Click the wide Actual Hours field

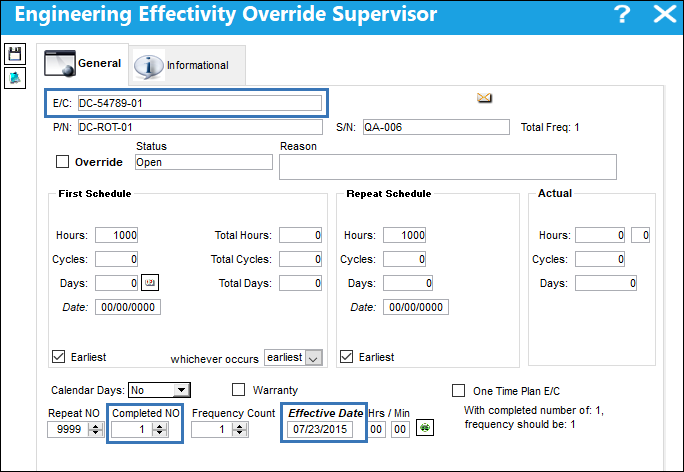600,235
